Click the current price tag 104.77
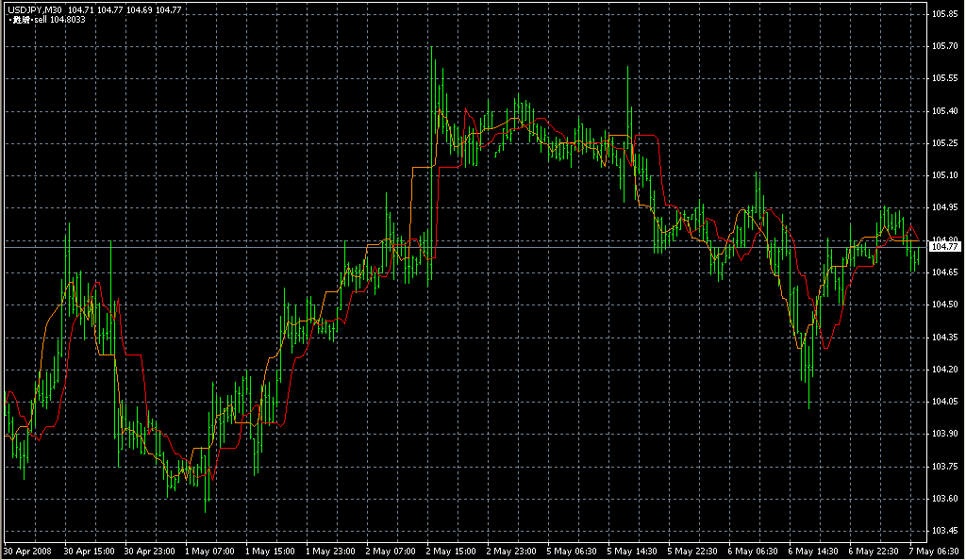The height and width of the screenshot is (560, 966). pyautogui.click(x=944, y=247)
